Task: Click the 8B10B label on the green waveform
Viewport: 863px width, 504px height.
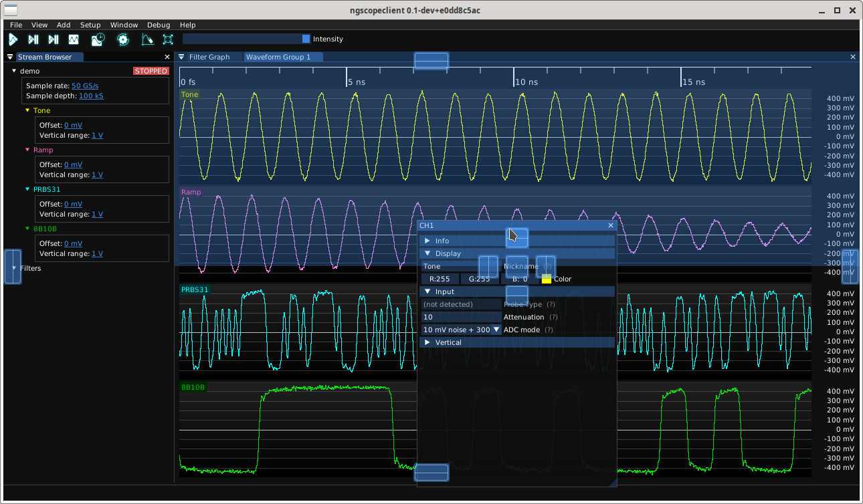Action: tap(193, 388)
